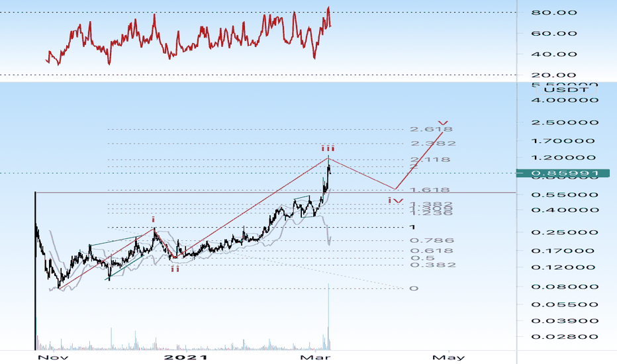Click the wave iii label
This screenshot has height=364, width=617.
coord(328,148)
